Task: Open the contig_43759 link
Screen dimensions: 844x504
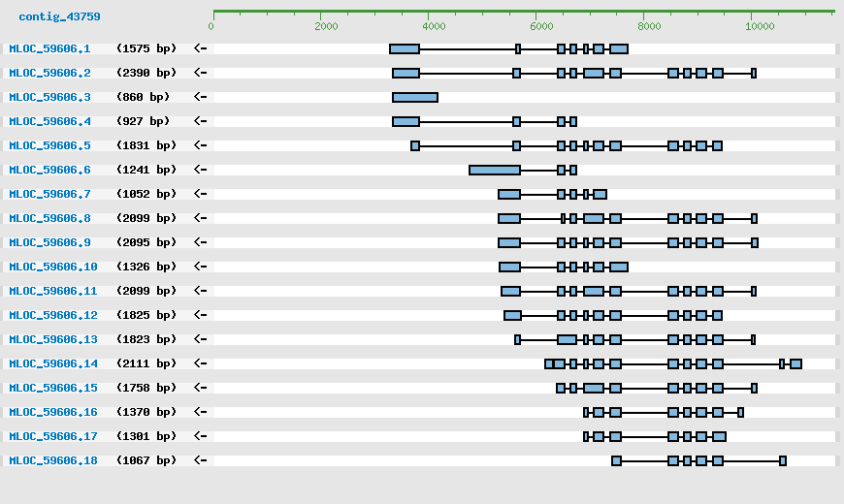Action: point(59,16)
